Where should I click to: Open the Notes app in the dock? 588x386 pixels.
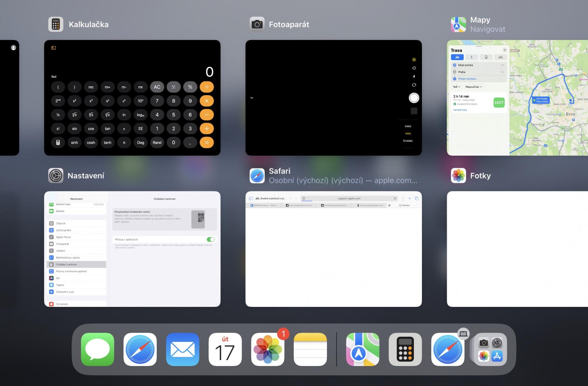tap(310, 349)
